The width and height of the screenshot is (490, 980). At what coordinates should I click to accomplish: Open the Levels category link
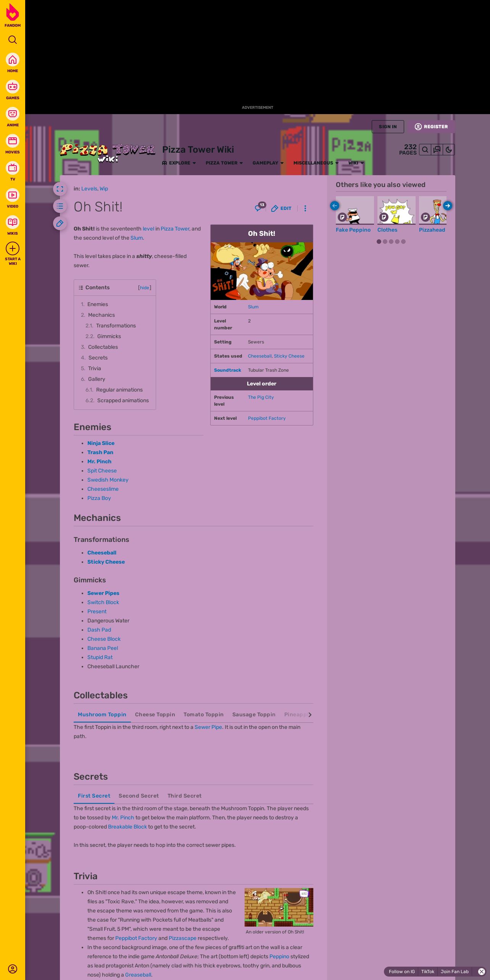pos(89,189)
